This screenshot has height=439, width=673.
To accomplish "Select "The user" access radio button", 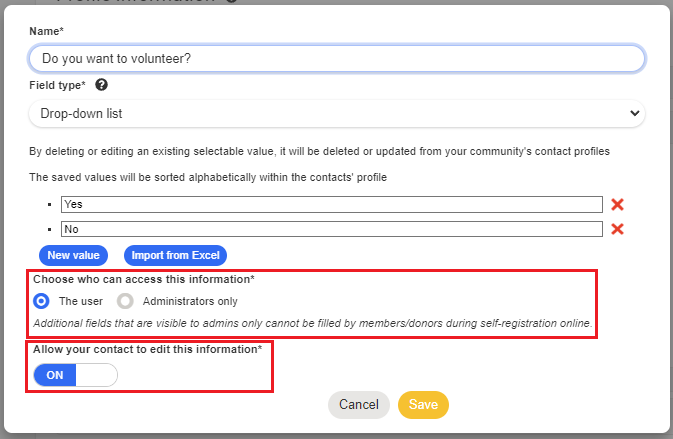I will coord(41,300).
